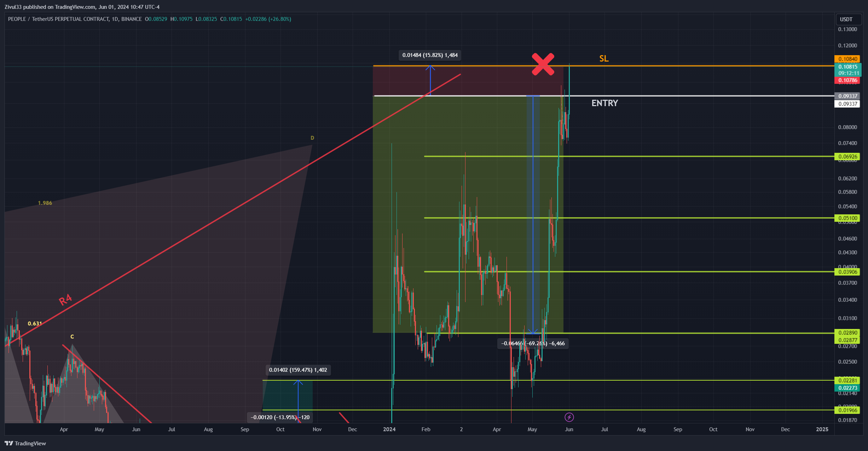Click the 1.986 ratio label
This screenshot has width=868, height=451.
(45, 203)
